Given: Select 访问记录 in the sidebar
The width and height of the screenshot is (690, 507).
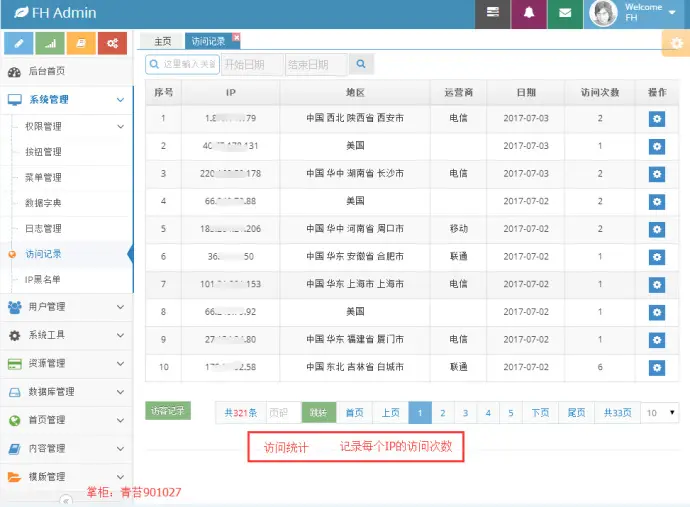Looking at the screenshot, I should point(68,254).
